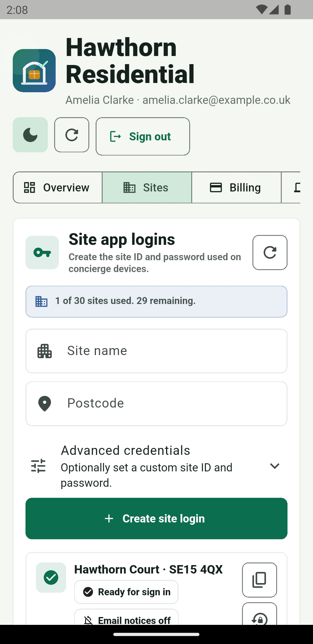Image resolution: width=313 pixels, height=644 pixels.
Task: Copy Hawthorn Court credentials
Action: [x=259, y=580]
